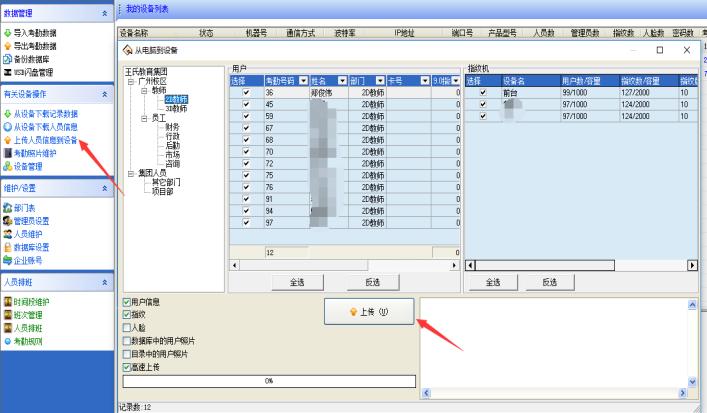Viewport: 707px width, 413px height.
Task: Click 全选 button under user list
Action: pyautogui.click(x=297, y=283)
